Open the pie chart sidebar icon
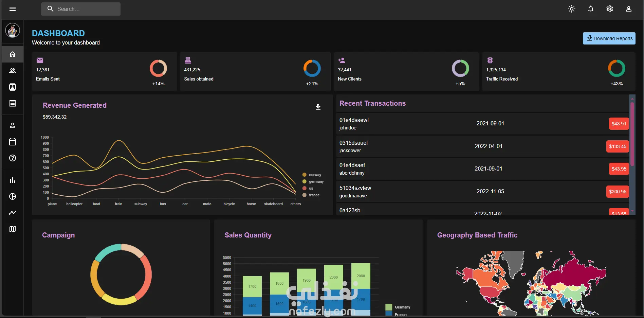644x318 pixels. (13, 196)
